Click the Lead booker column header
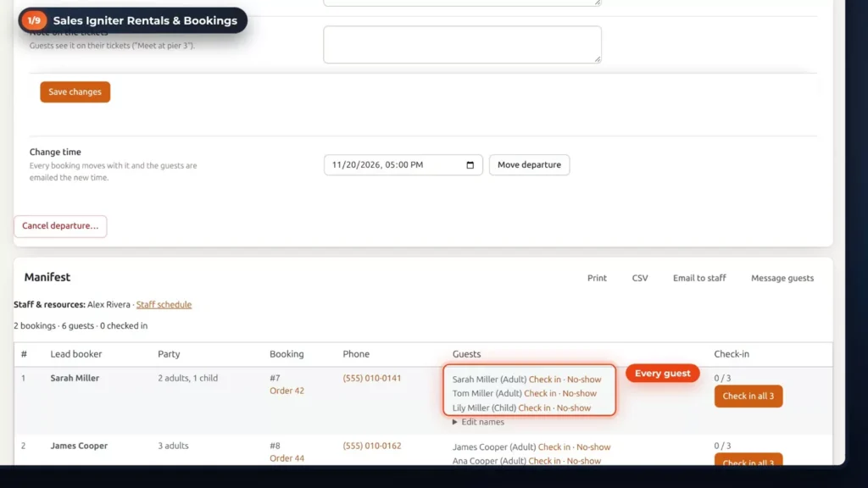Image resolution: width=868 pixels, height=488 pixels. 75,354
